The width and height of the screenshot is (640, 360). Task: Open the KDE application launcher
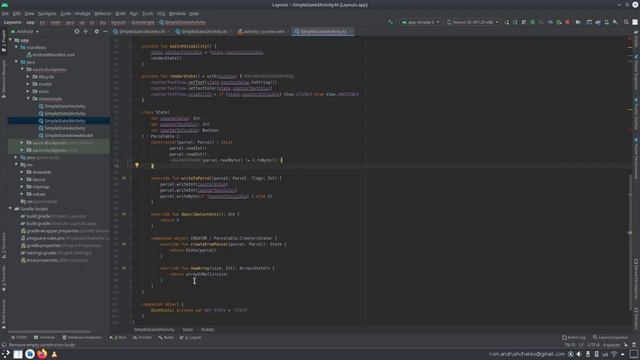[x=5, y=354]
